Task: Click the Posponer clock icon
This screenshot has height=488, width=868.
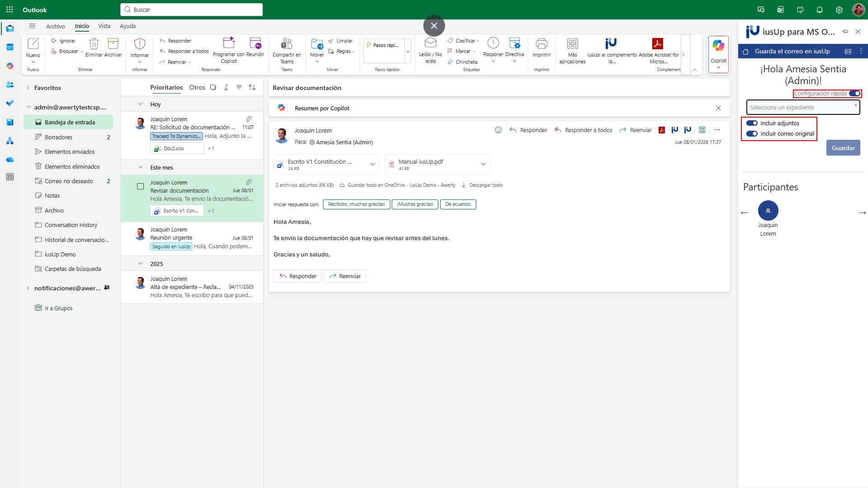Action: click(x=493, y=43)
